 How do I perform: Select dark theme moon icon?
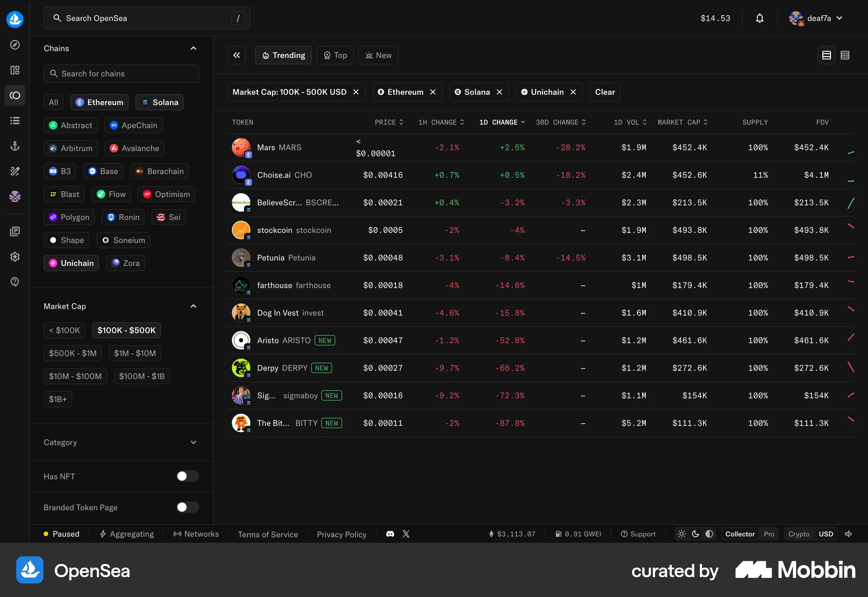(x=696, y=534)
